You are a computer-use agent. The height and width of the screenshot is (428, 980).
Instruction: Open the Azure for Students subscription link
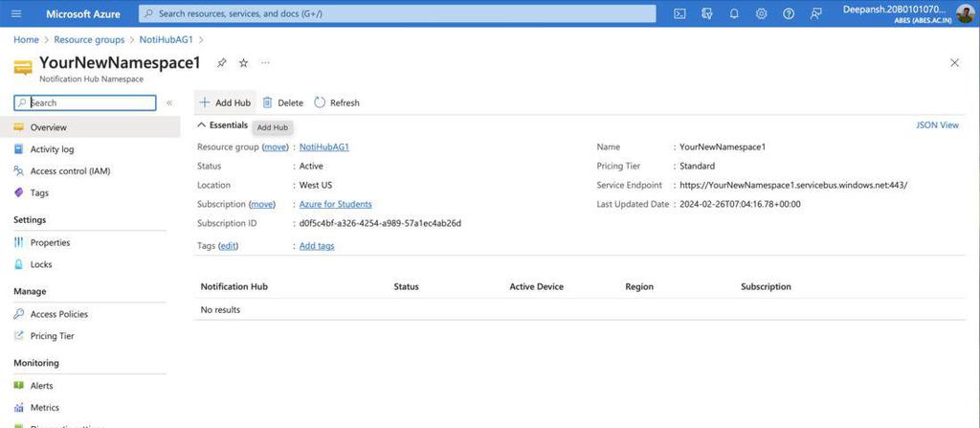point(336,204)
